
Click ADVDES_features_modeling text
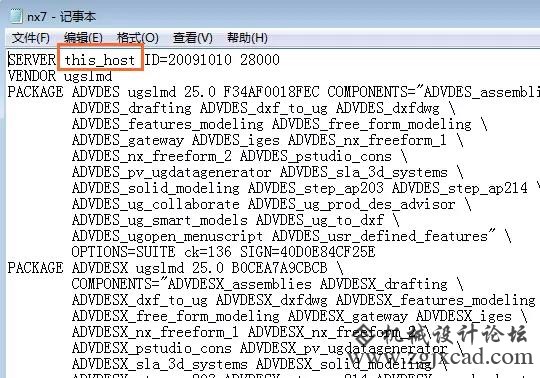(168, 124)
